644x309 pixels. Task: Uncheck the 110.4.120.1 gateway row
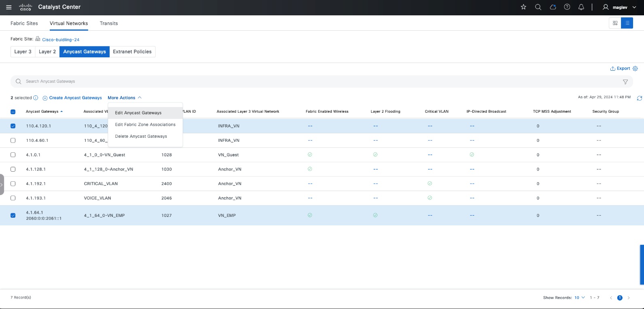click(13, 126)
